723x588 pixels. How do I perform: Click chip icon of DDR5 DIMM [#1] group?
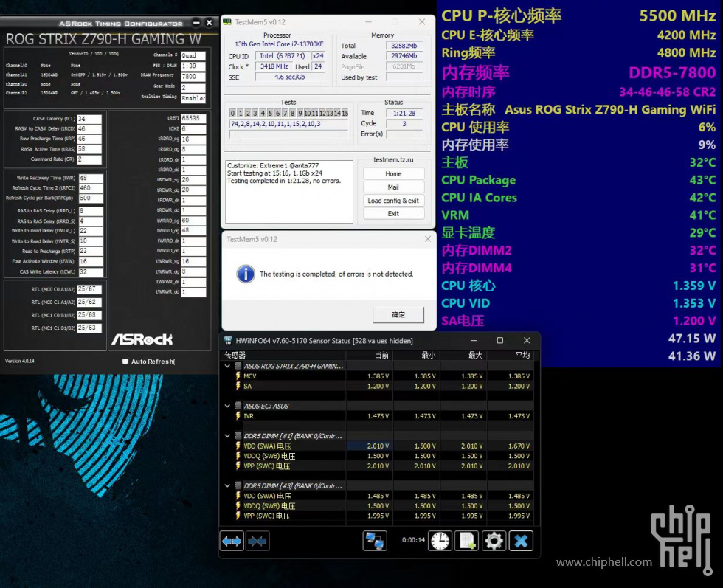(238, 436)
